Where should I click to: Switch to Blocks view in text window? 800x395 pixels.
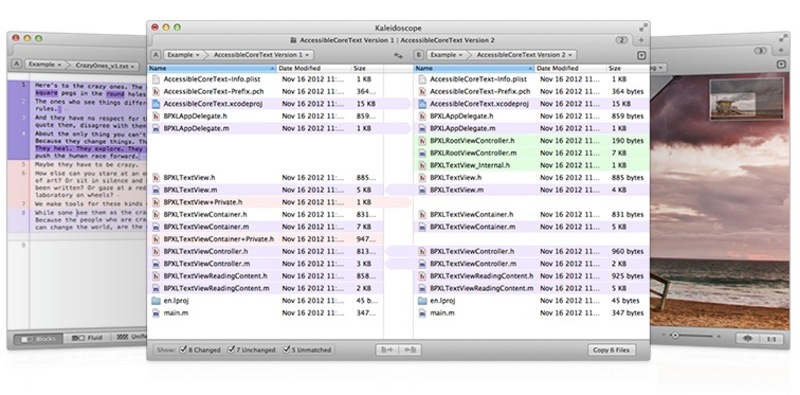pos(39,338)
